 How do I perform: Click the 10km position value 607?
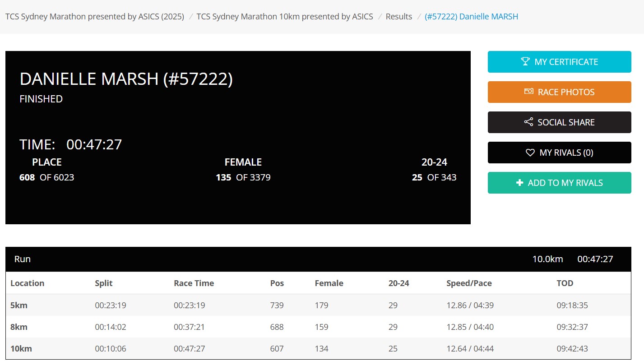(x=277, y=349)
